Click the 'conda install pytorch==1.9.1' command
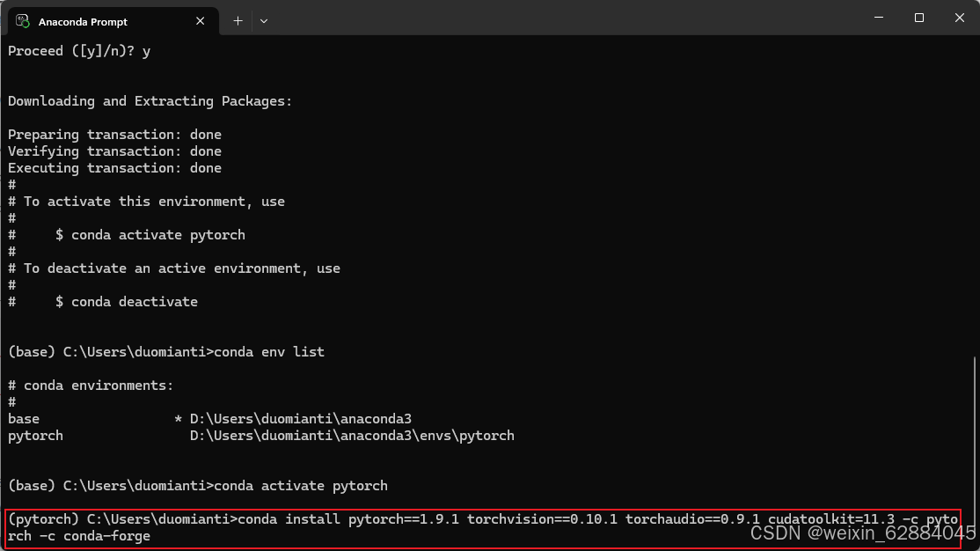Screen dimensions: 980x551 coord(482,519)
